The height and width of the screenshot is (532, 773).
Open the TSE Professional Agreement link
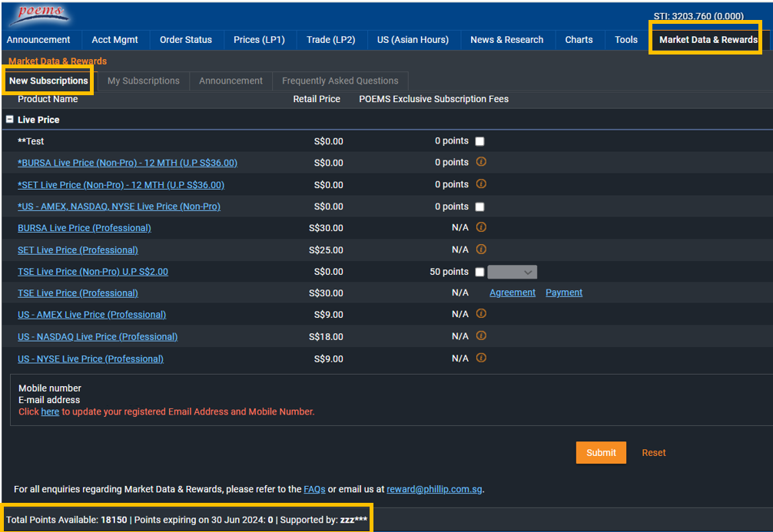tap(513, 292)
